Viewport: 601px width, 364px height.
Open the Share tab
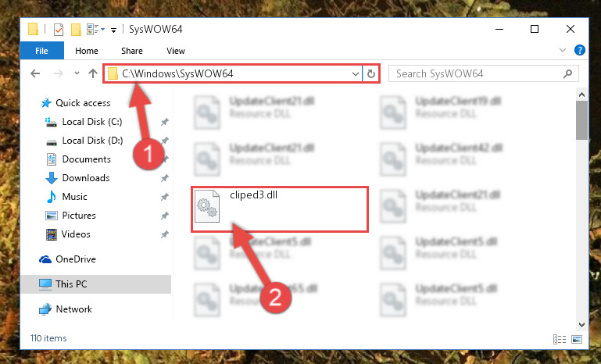point(132,51)
